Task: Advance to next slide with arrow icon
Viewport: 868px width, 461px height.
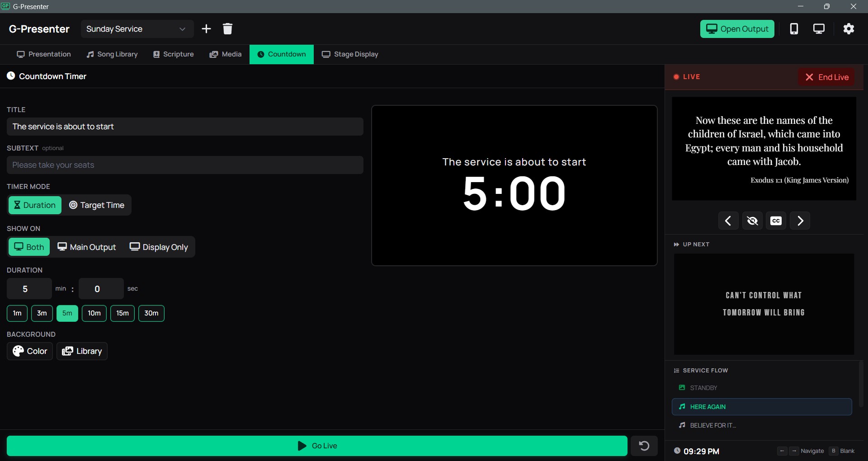Action: pos(800,221)
